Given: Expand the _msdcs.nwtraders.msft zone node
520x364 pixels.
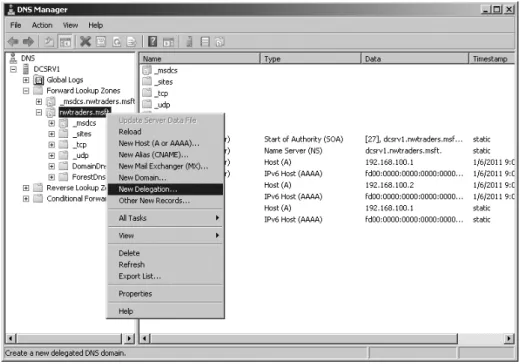Looking at the screenshot, I should click(39, 101).
